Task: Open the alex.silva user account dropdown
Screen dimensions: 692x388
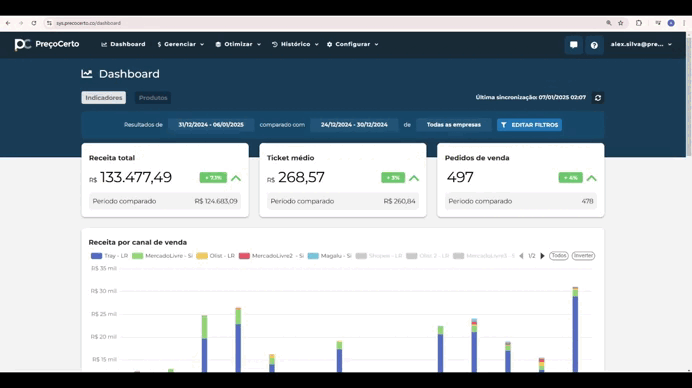Action: [641, 44]
